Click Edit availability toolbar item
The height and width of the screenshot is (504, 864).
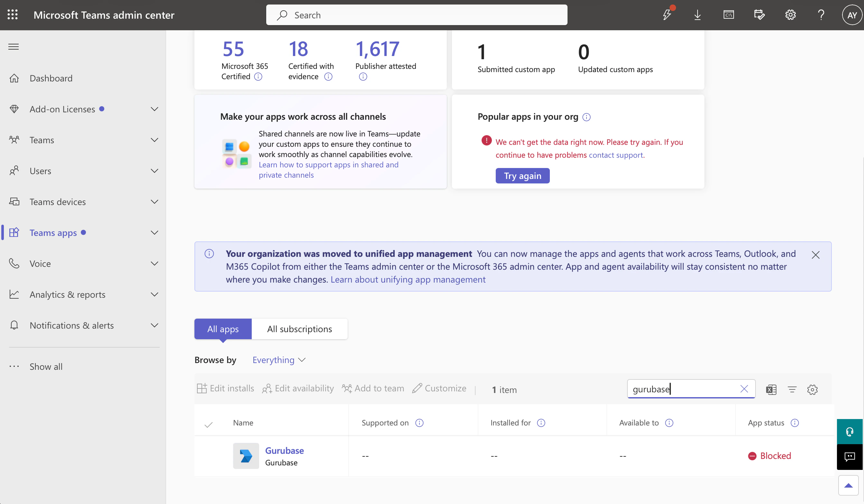(297, 388)
